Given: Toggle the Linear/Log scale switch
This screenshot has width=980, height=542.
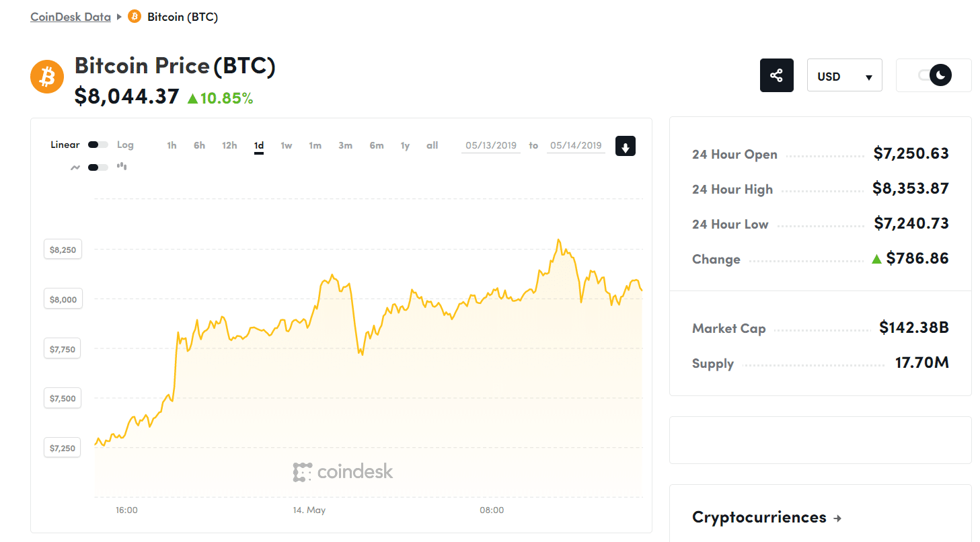Looking at the screenshot, I should click(98, 145).
